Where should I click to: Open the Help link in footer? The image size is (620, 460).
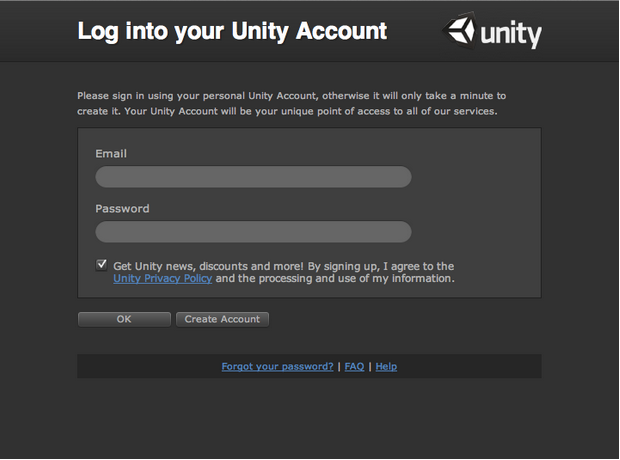tap(386, 367)
